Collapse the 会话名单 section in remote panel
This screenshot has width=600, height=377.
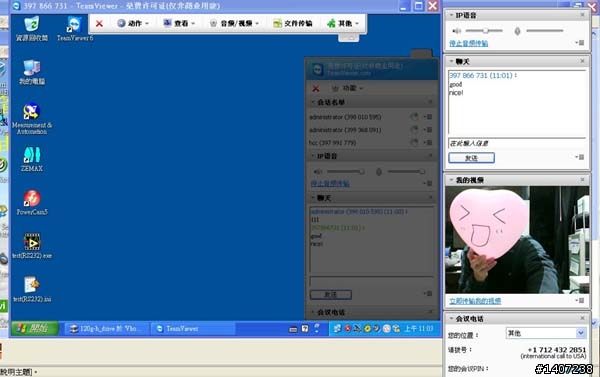(x=313, y=102)
